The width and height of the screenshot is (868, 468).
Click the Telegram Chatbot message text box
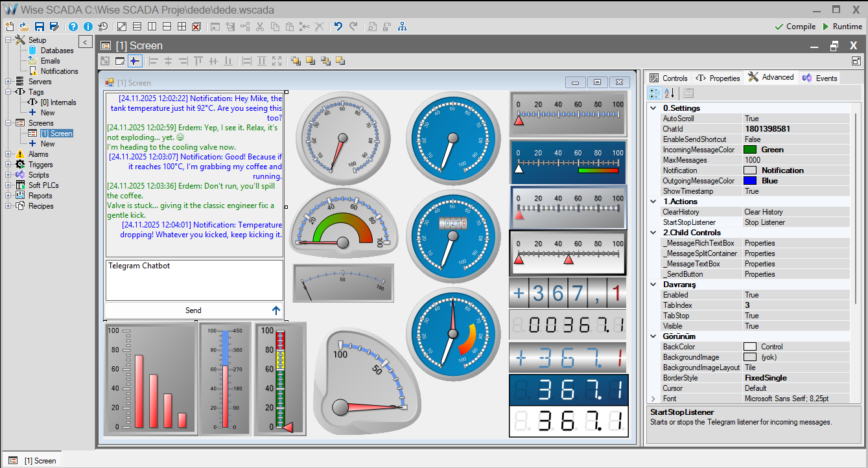(x=194, y=280)
